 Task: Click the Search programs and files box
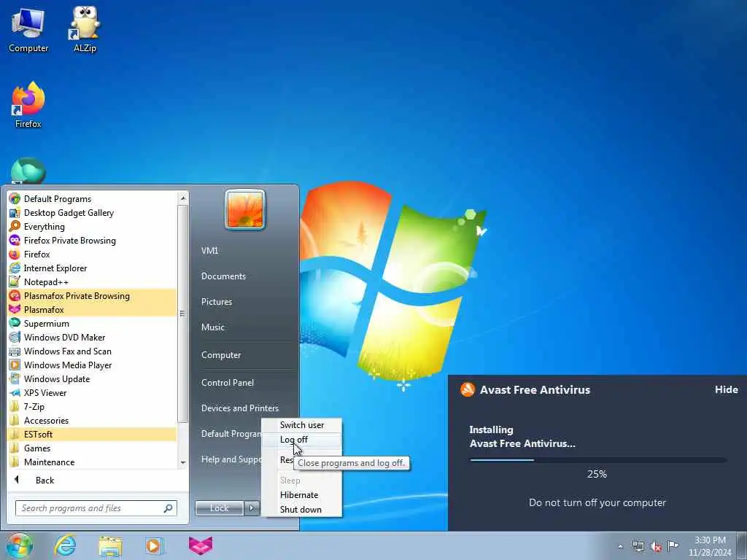click(96, 508)
